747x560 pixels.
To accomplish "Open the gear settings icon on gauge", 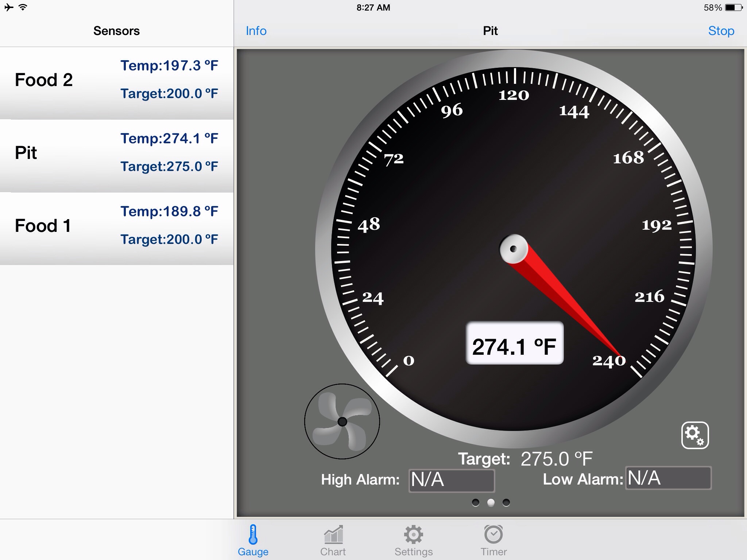I will [x=695, y=435].
